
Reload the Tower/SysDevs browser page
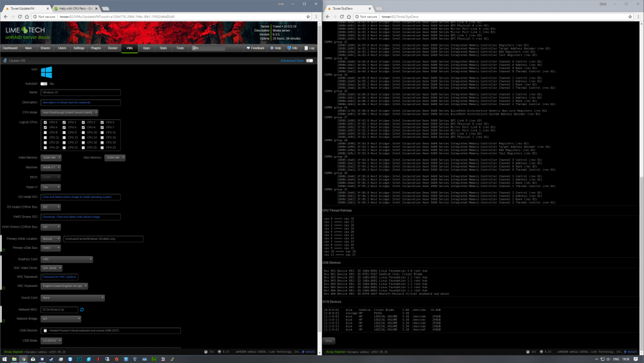[342, 17]
